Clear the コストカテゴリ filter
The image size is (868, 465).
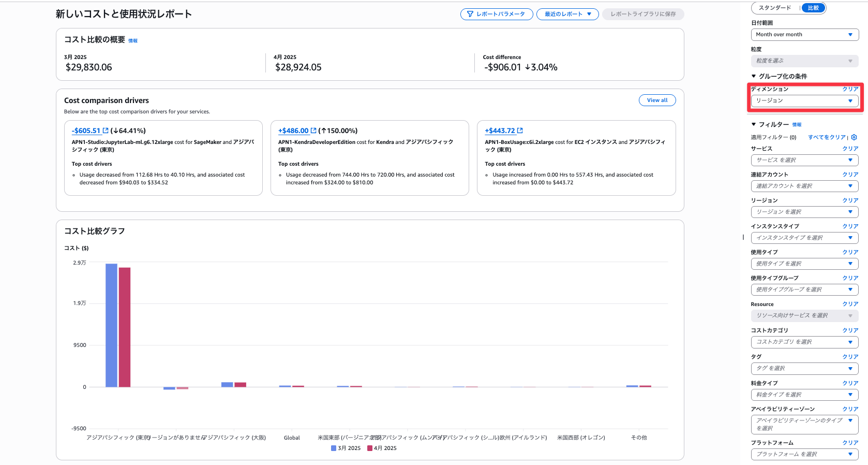point(850,330)
